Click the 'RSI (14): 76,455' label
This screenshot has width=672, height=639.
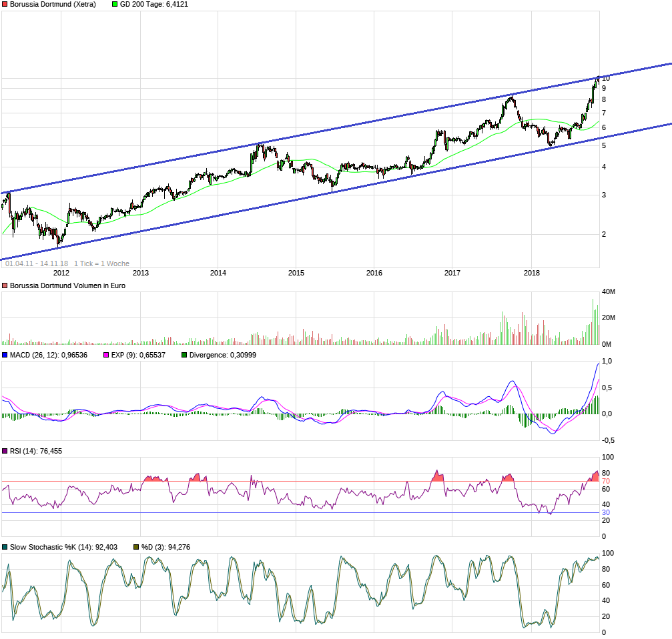(x=36, y=451)
